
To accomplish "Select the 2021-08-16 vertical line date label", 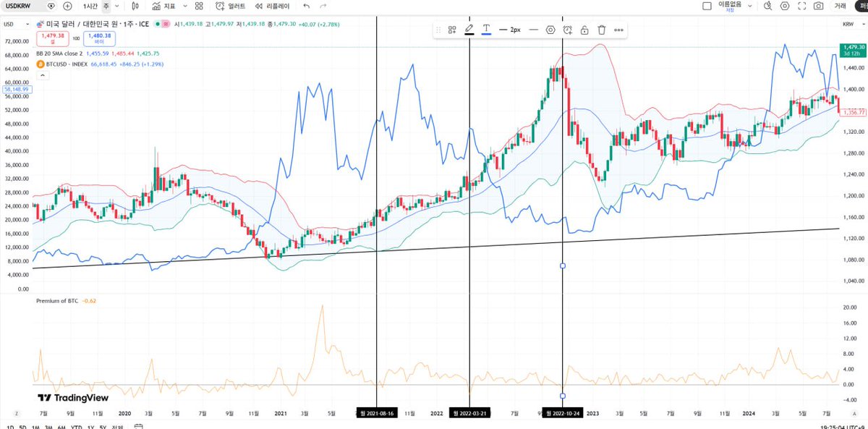I will pos(377,413).
